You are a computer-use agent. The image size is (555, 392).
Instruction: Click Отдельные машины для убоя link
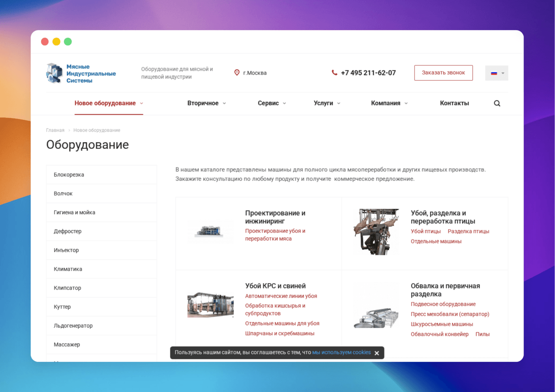pyautogui.click(x=282, y=323)
